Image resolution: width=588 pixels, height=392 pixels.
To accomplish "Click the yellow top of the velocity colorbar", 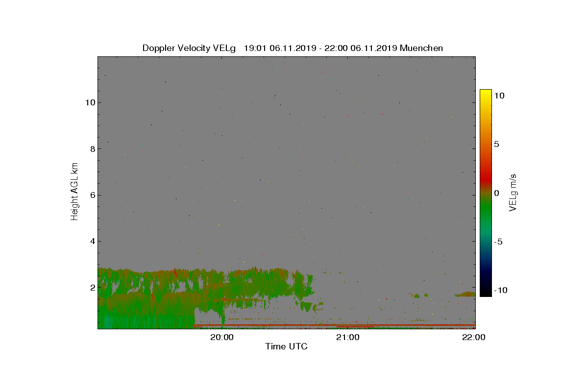I will [x=486, y=93].
